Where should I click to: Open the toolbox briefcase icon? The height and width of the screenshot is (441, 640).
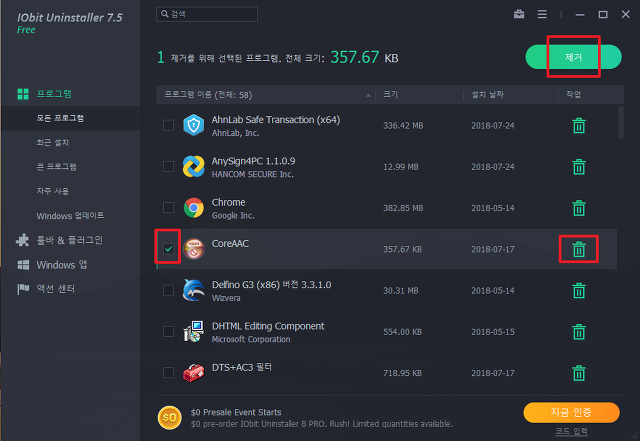point(519,14)
